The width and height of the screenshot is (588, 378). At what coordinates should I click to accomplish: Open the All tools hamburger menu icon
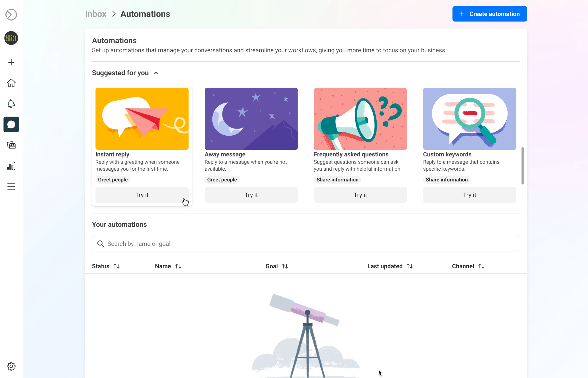(11, 187)
